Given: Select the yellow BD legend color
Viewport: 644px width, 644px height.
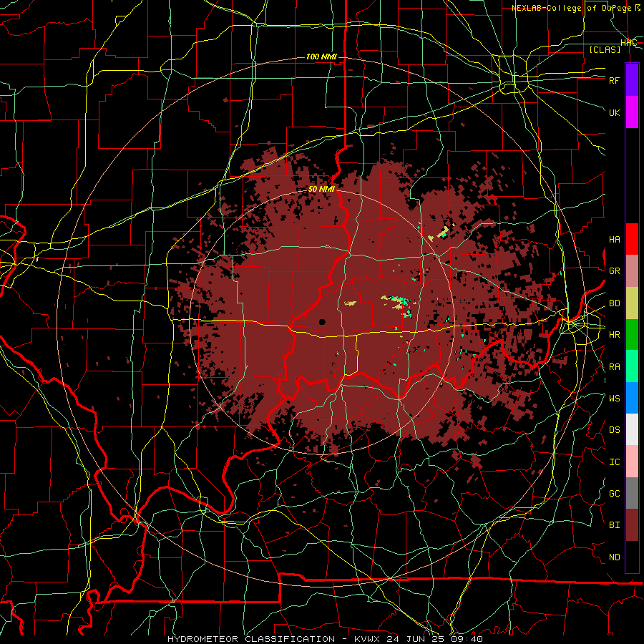Looking at the screenshot, I should [x=632, y=303].
